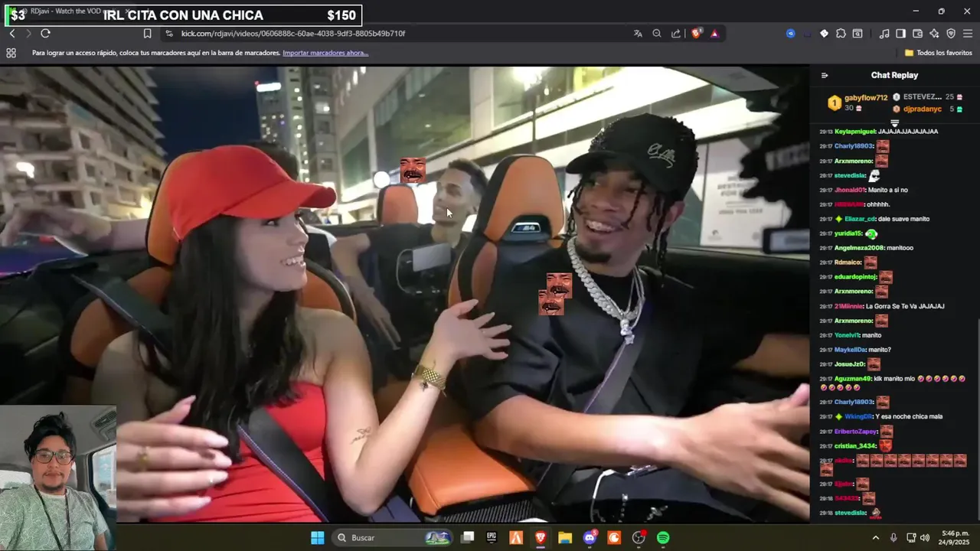The width and height of the screenshot is (980, 551).
Task: Toggle the browser sidebar panel
Action: coord(901,34)
